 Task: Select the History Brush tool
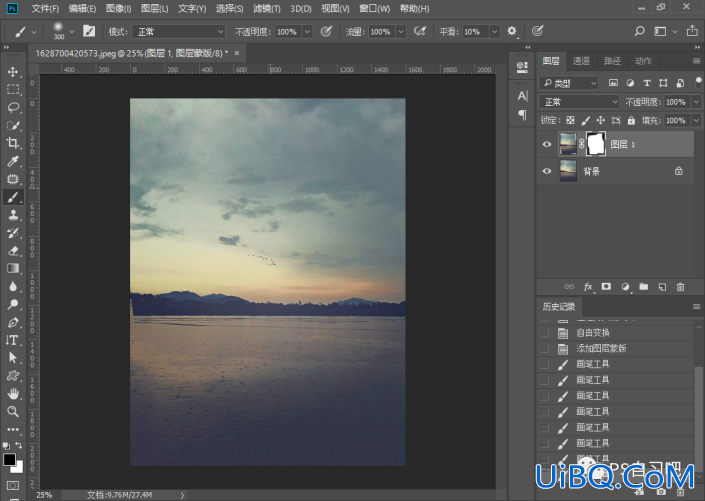13,233
